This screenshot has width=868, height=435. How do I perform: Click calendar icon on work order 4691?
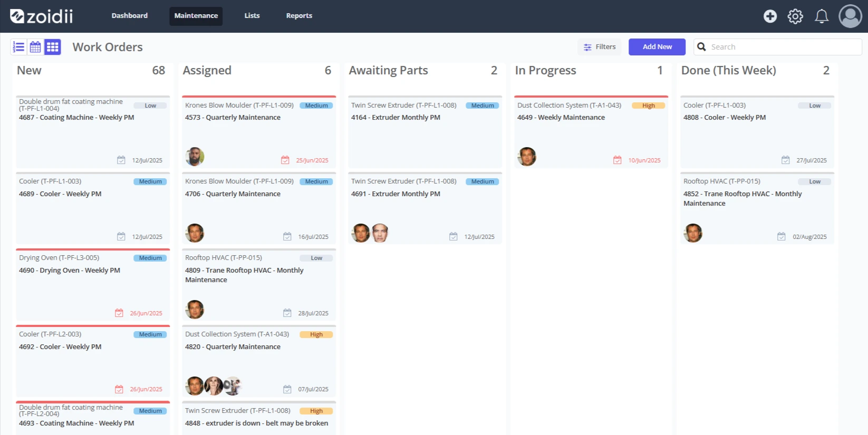point(454,236)
